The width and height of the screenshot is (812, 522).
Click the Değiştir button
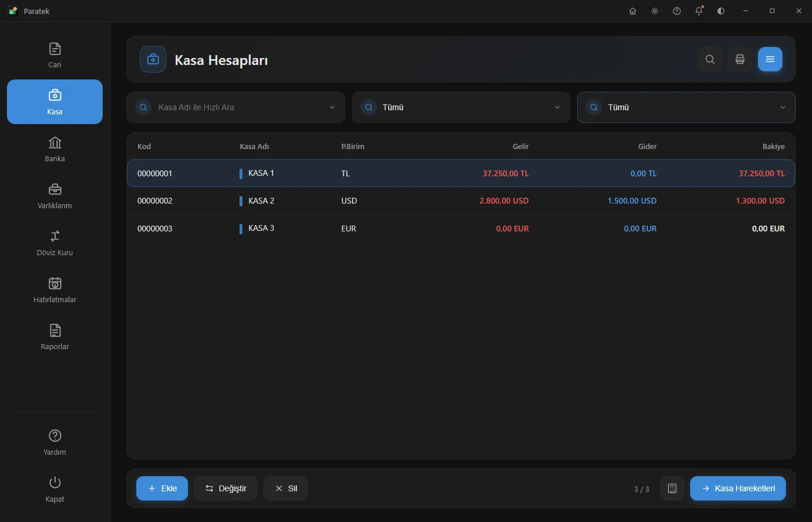pyautogui.click(x=226, y=488)
